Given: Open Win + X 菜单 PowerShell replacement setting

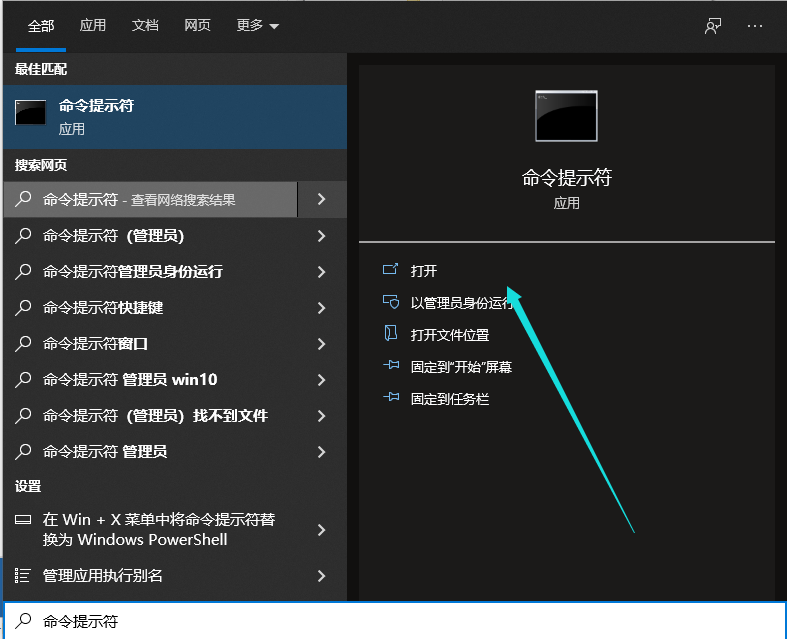Looking at the screenshot, I should pos(160,530).
